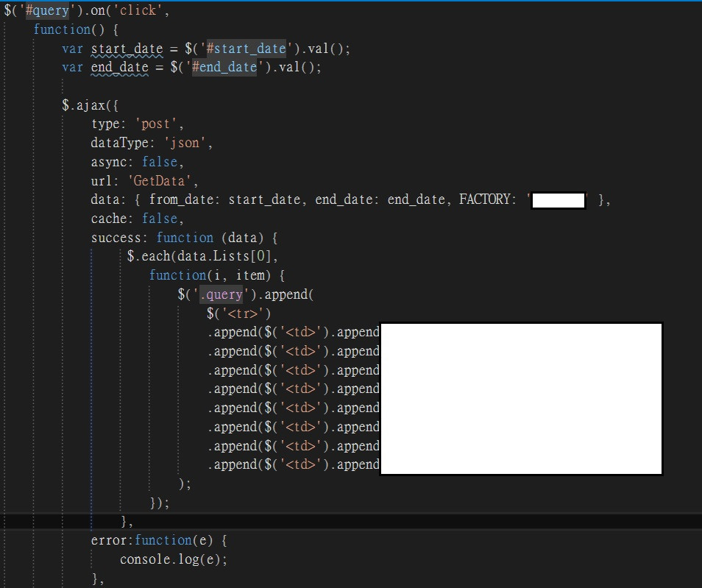Viewport: 702px width, 588px height.
Task: Click the 'GetData' url string
Action: pyautogui.click(x=160, y=181)
